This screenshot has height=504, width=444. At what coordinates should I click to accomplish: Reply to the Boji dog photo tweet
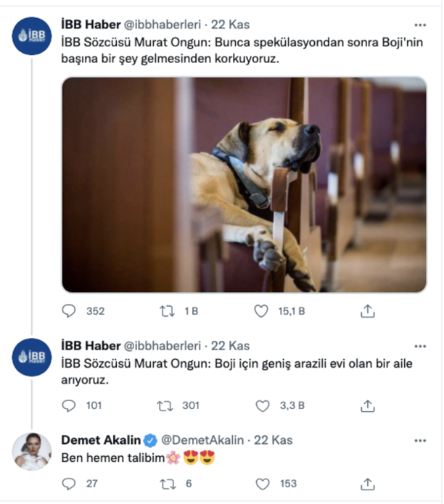(69, 311)
